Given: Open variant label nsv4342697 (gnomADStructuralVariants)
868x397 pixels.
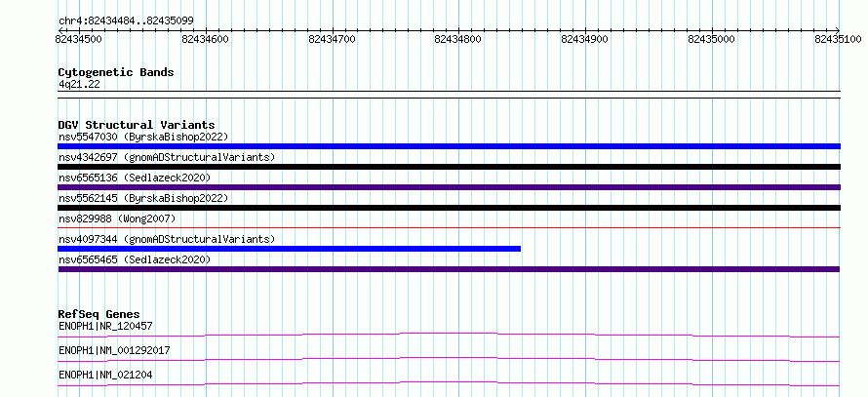Looking at the screenshot, I should coord(167,157).
